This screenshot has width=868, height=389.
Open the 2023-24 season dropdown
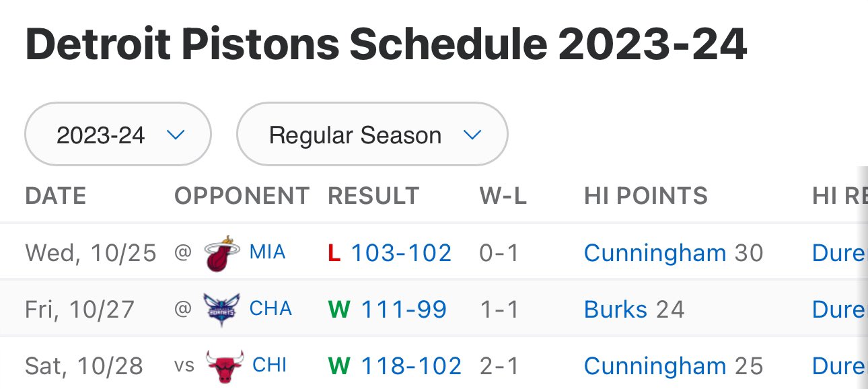pos(118,135)
